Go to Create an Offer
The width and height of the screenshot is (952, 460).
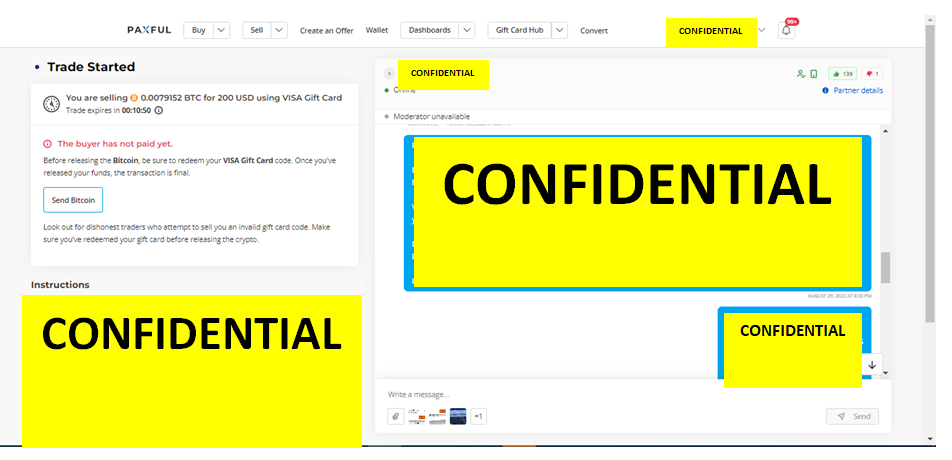327,30
